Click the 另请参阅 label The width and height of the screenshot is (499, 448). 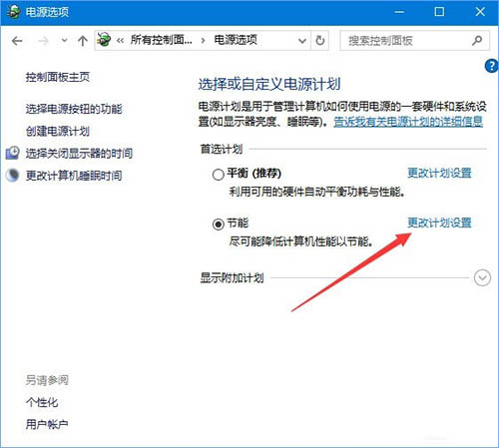click(47, 380)
